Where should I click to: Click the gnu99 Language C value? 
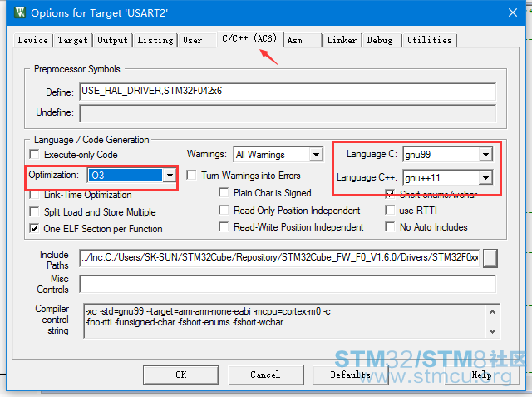[x=441, y=155]
